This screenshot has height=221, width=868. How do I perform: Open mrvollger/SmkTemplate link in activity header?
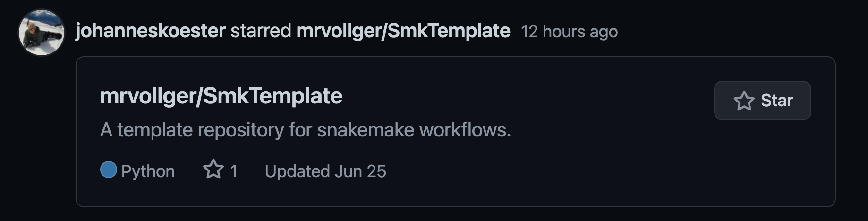403,31
